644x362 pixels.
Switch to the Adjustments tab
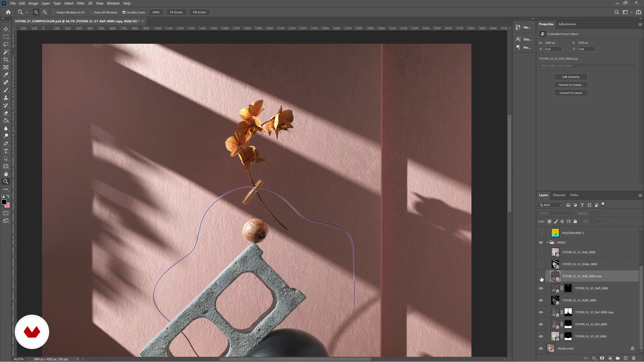coord(567,24)
